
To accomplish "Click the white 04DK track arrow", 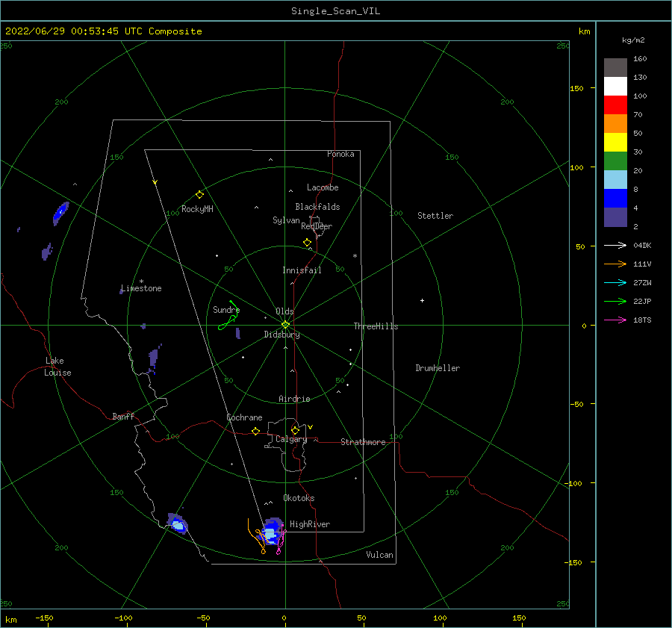I will click(x=615, y=245).
